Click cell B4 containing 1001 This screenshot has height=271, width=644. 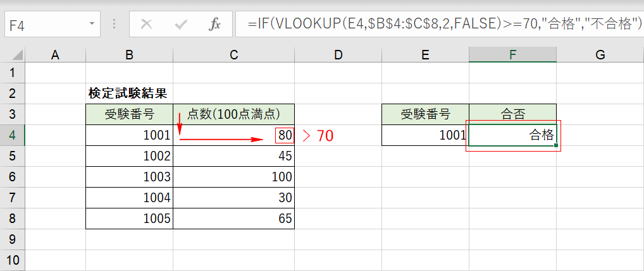[x=130, y=135]
